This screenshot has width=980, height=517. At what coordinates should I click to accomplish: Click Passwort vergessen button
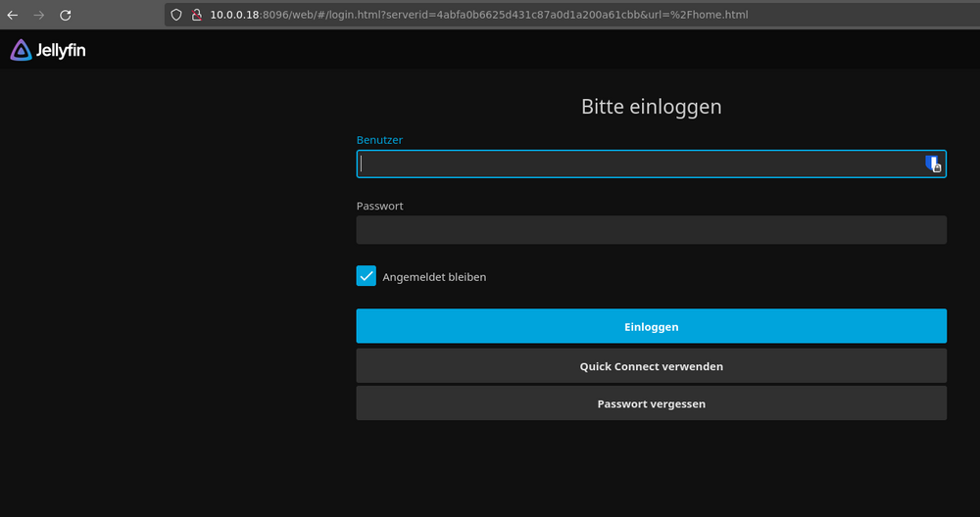(x=652, y=403)
